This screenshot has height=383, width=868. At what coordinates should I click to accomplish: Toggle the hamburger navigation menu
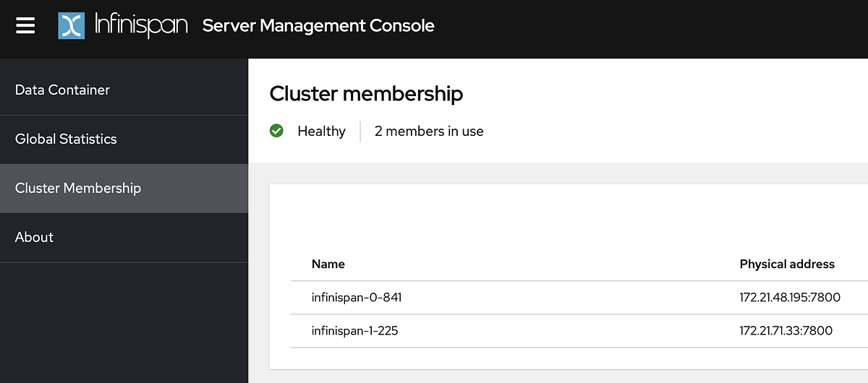[x=25, y=26]
